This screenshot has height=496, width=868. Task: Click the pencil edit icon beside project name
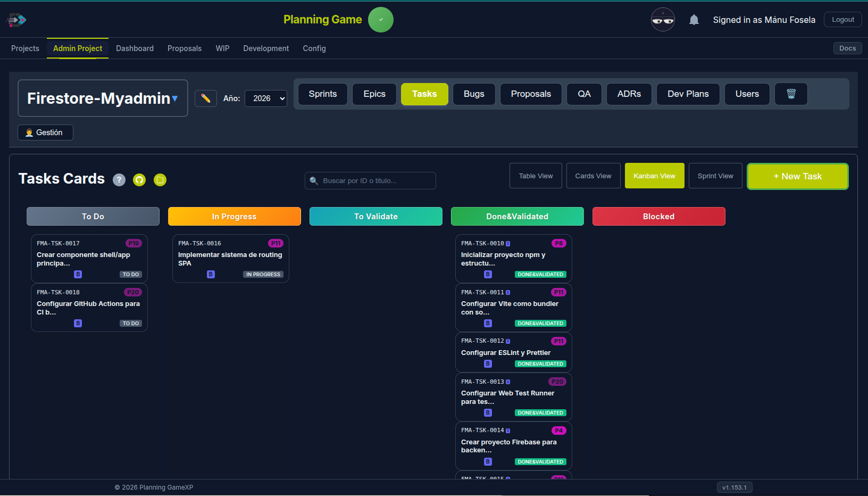click(x=206, y=98)
